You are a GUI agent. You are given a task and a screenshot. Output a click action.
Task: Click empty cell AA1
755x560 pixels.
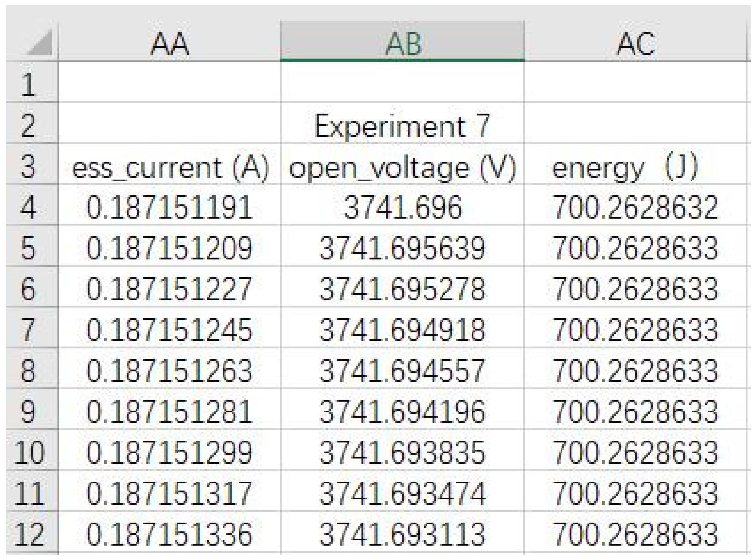(169, 83)
